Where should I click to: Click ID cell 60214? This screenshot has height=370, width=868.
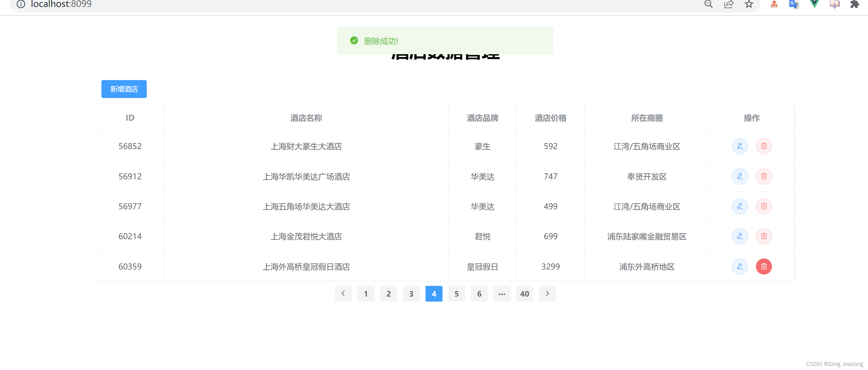point(130,236)
